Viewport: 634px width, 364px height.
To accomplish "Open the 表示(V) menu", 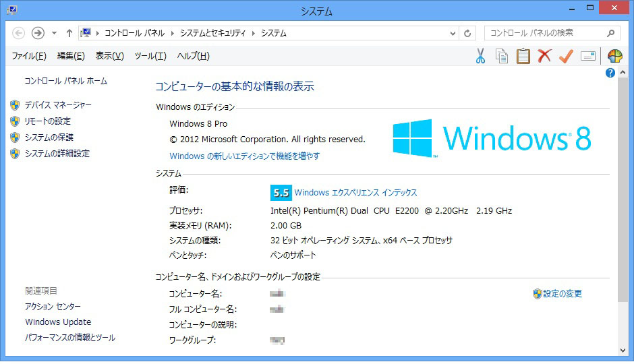I will 109,56.
